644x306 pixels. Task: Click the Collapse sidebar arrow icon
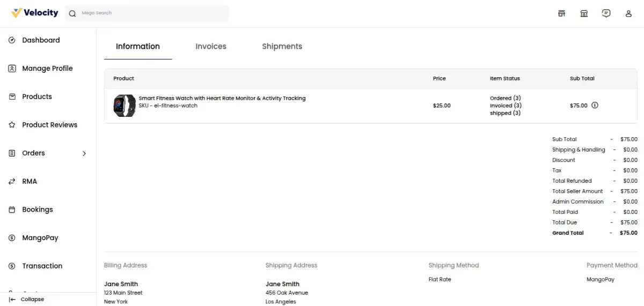point(12,300)
